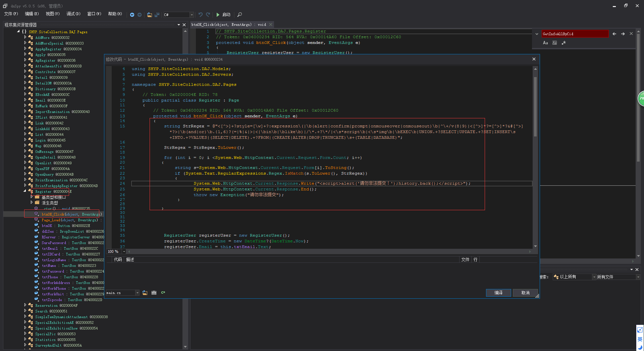Click the magnifier search icon in toolbar
Image resolution: width=644 pixels, height=351 pixels.
(x=239, y=15)
